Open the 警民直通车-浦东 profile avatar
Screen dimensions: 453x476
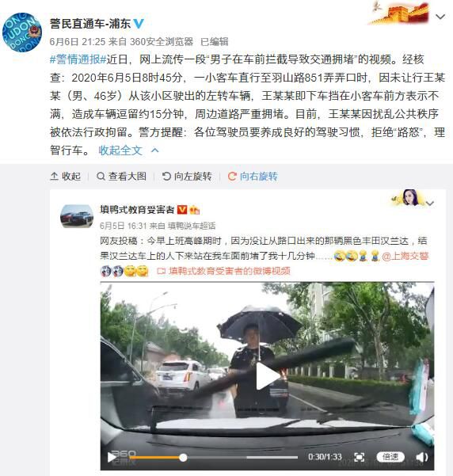(22, 32)
